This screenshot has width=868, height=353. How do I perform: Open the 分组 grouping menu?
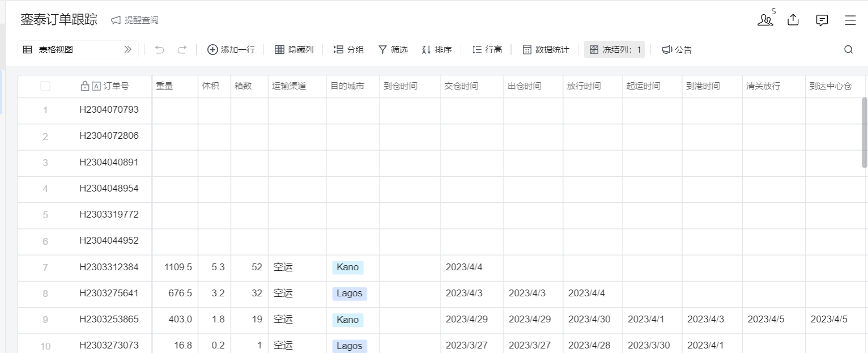pyautogui.click(x=348, y=49)
